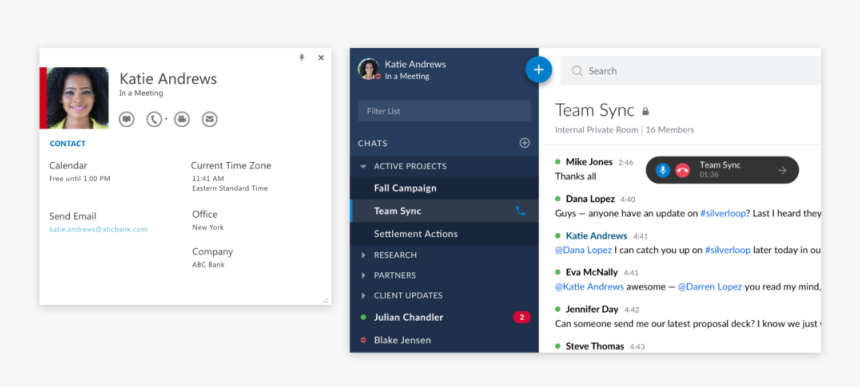
Task: Click the katie.andrews@abcbank.com email link
Action: [x=98, y=229]
